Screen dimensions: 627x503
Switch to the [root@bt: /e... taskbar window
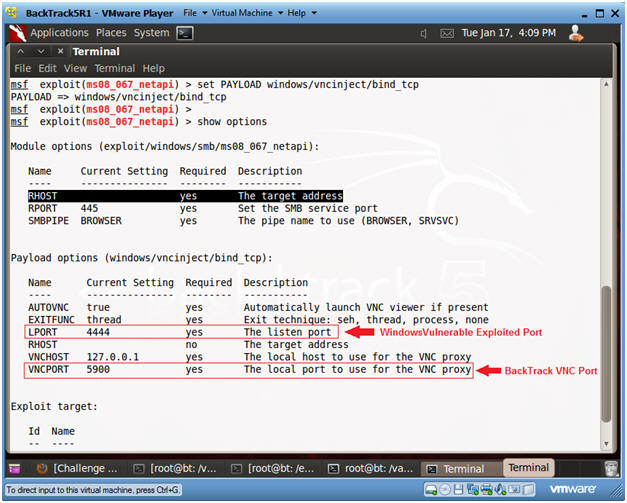274,468
